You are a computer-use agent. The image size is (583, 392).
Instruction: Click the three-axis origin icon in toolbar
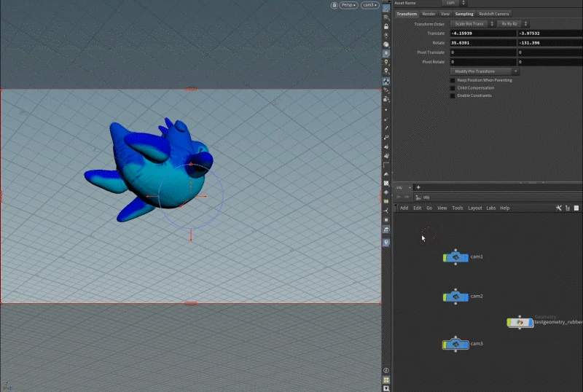386,211
